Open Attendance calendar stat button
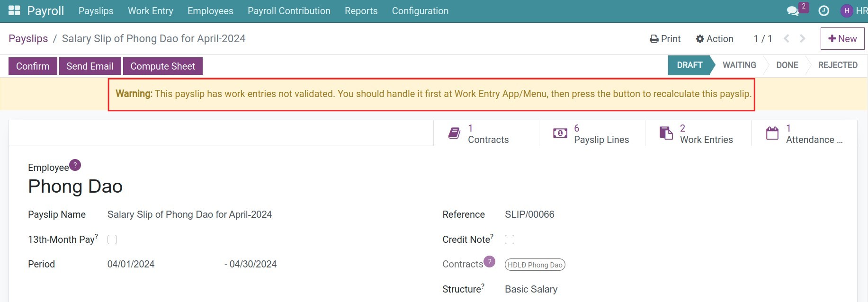This screenshot has width=868, height=302. [x=804, y=133]
